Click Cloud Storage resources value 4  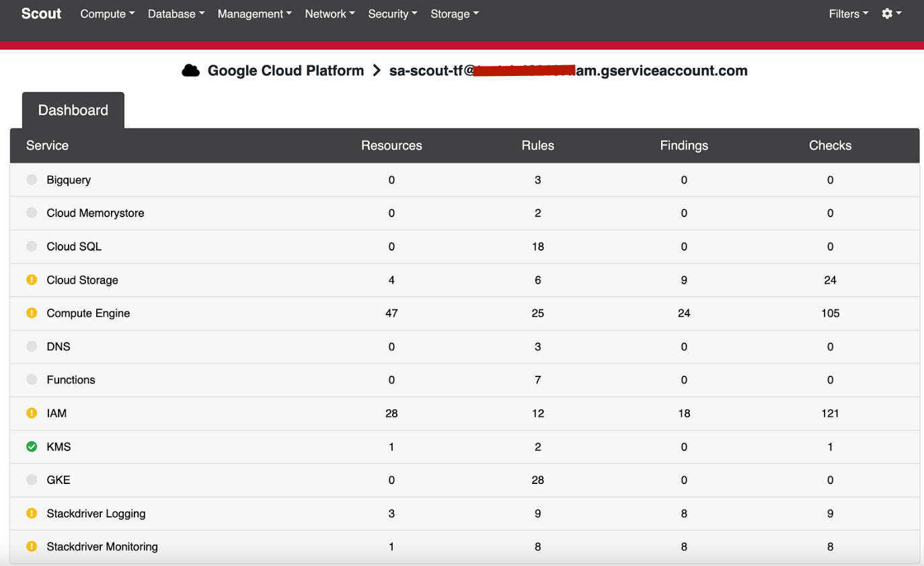(391, 280)
